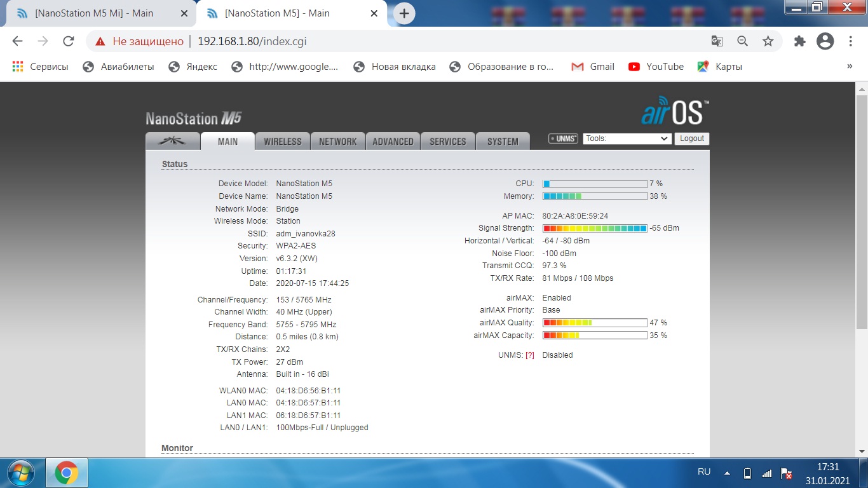Open the taskbar clock and date
Image resolution: width=868 pixels, height=488 pixels.
click(827, 473)
